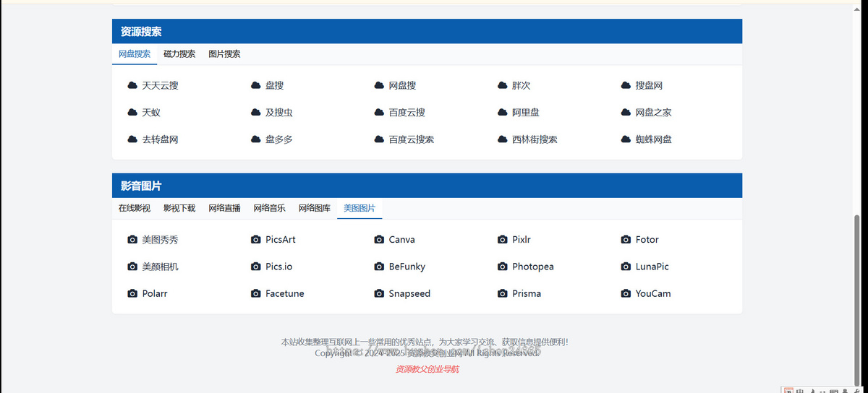
Task: Click the camera icon next to Pixlr
Action: click(x=503, y=239)
